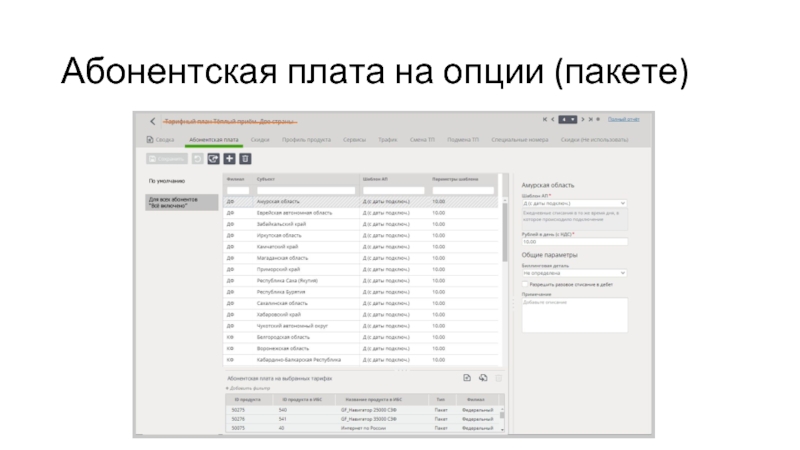800x450 pixels.
Task: Select the Амурская область row
Action: [361, 202]
